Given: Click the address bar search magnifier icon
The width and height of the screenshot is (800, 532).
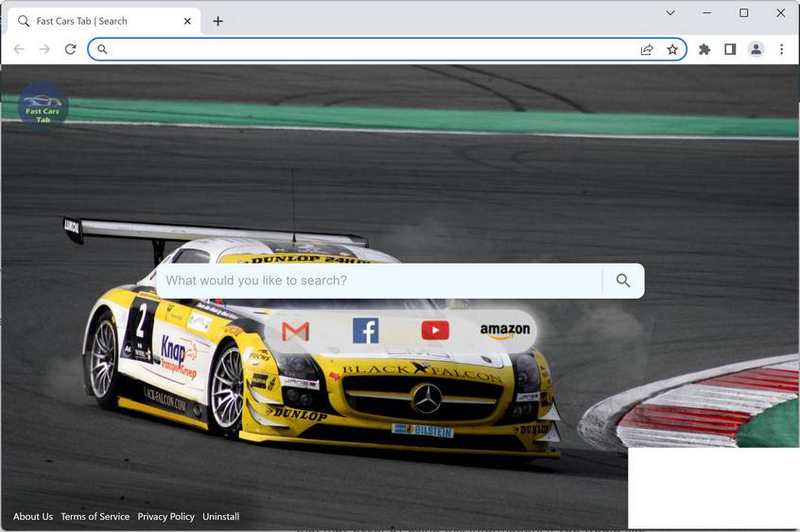Looking at the screenshot, I should coord(102,49).
